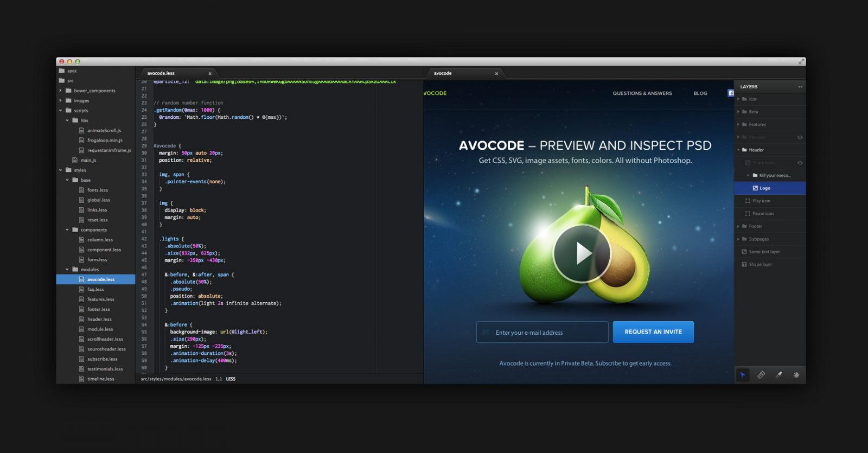The image size is (868, 453).
Task: Click the Request an Invite button
Action: tap(653, 332)
